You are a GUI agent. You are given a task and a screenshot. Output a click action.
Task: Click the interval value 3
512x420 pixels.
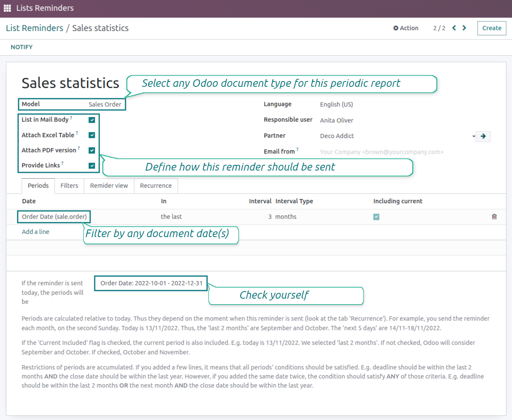coord(270,217)
